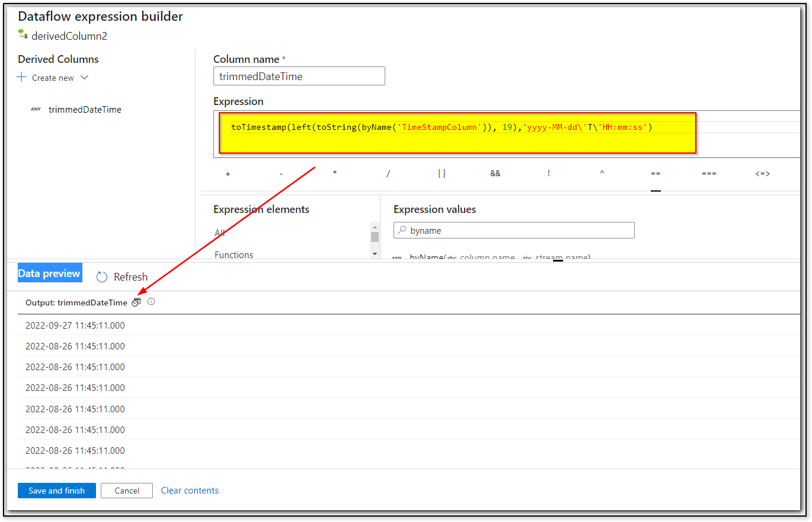The height and width of the screenshot is (522, 812).
Task: Expand the Functions category in Expression elements
Action: (x=234, y=254)
